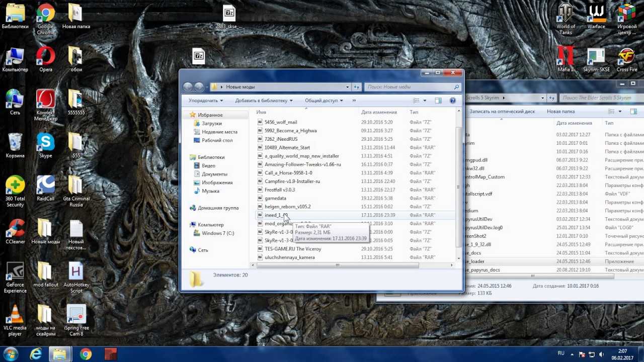Click the Избранное tree node

pos(210,115)
